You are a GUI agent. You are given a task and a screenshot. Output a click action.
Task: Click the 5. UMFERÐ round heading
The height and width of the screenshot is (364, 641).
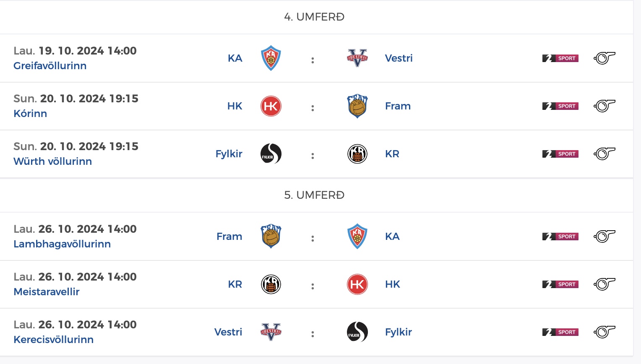point(314,195)
